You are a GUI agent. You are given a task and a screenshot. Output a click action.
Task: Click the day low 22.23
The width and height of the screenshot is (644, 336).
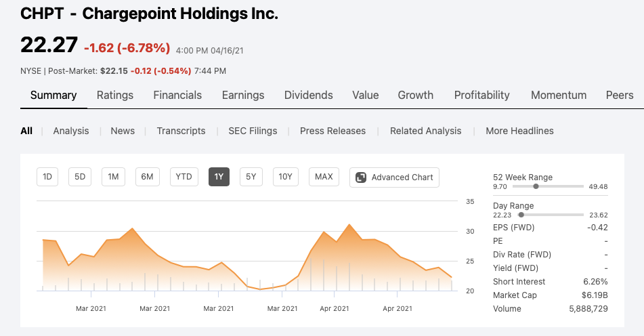[502, 215]
